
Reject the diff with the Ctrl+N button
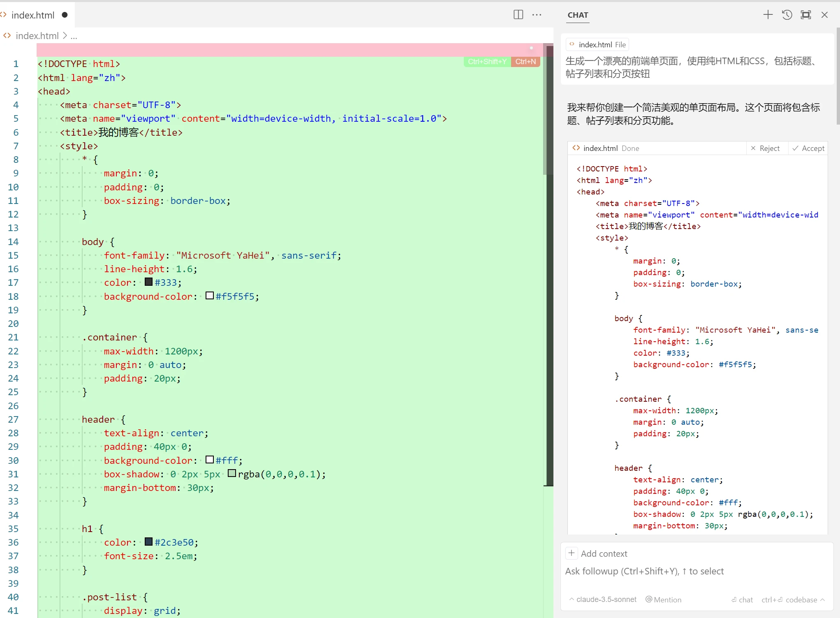[525, 62]
